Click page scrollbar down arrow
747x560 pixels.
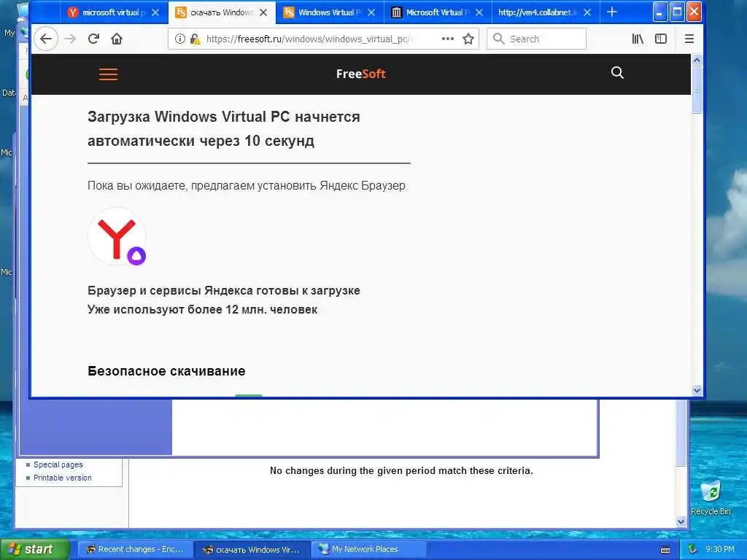tap(697, 391)
